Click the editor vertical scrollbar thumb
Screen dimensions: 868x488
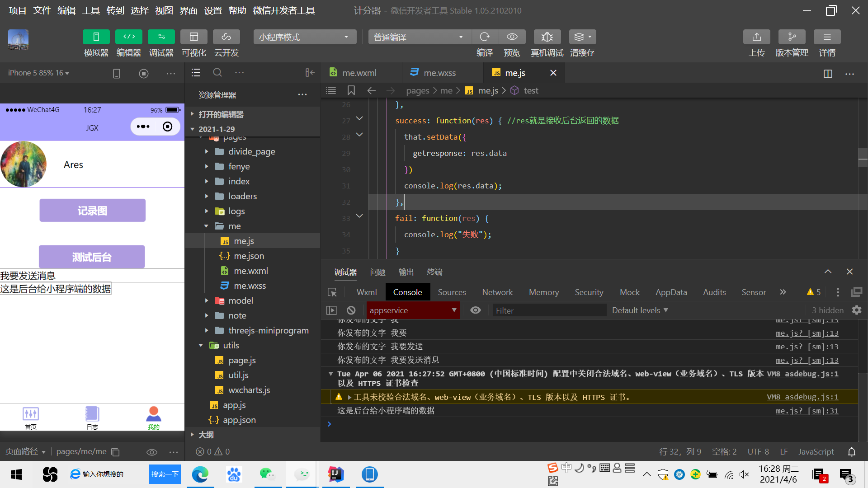point(863,158)
